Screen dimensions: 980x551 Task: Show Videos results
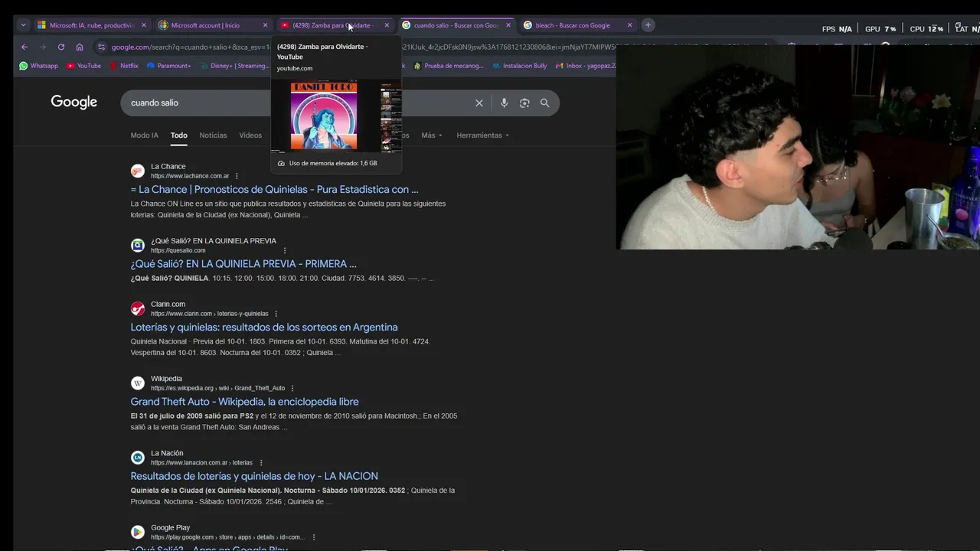click(x=250, y=135)
